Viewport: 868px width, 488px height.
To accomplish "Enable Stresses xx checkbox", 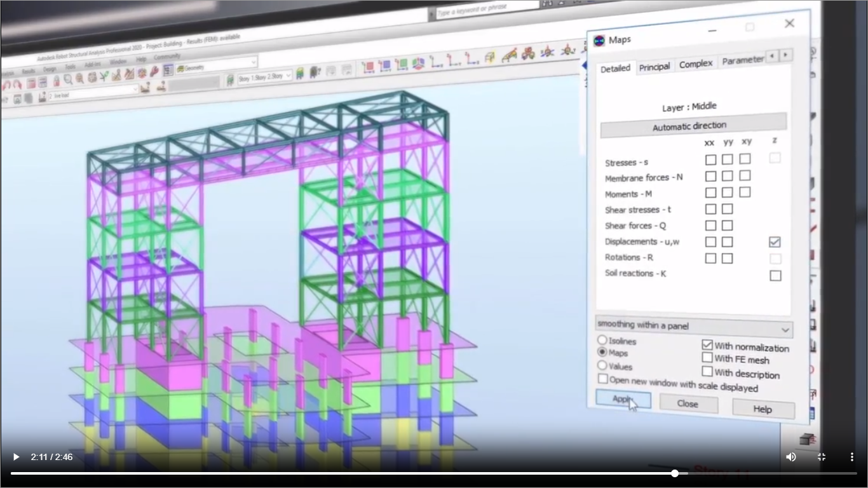I will tap(710, 160).
